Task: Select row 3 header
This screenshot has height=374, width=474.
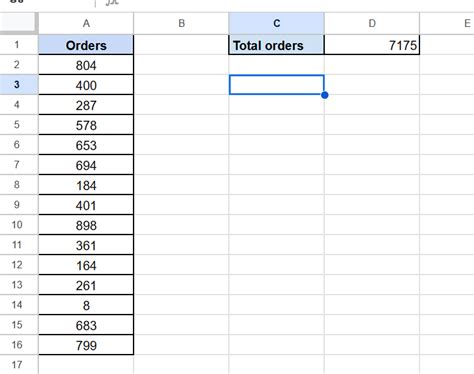Action: pos(19,85)
